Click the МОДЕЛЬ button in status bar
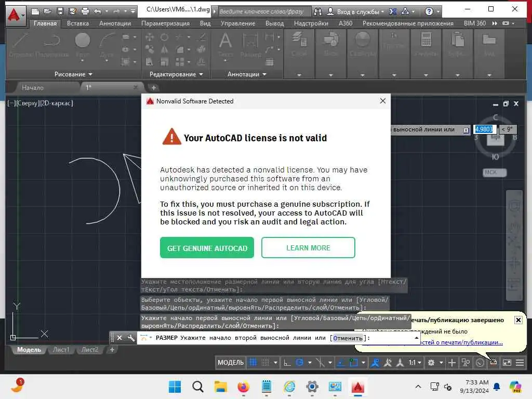This screenshot has width=532, height=399. tap(231, 363)
